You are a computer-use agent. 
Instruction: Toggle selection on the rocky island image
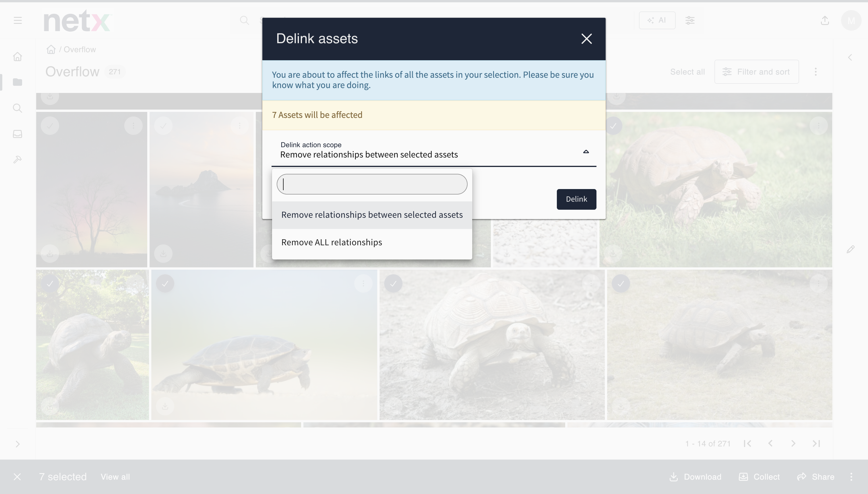coord(163,126)
